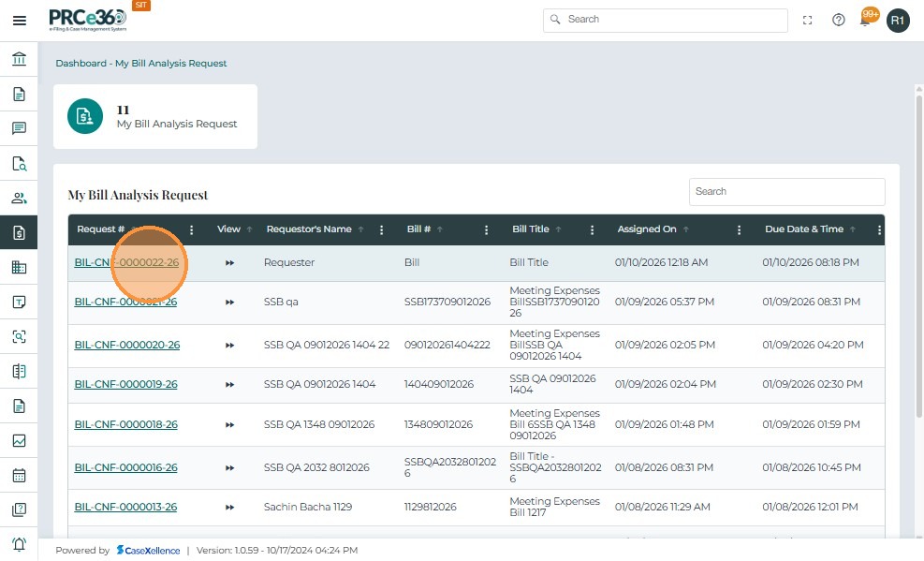Open Bill Title column options menu
924x561 pixels.
[x=591, y=229]
